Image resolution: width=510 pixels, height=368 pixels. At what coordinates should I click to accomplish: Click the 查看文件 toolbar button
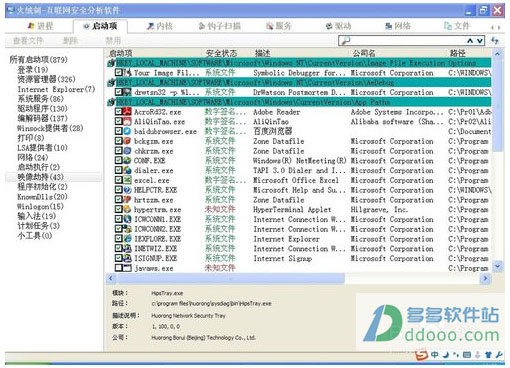[28, 41]
